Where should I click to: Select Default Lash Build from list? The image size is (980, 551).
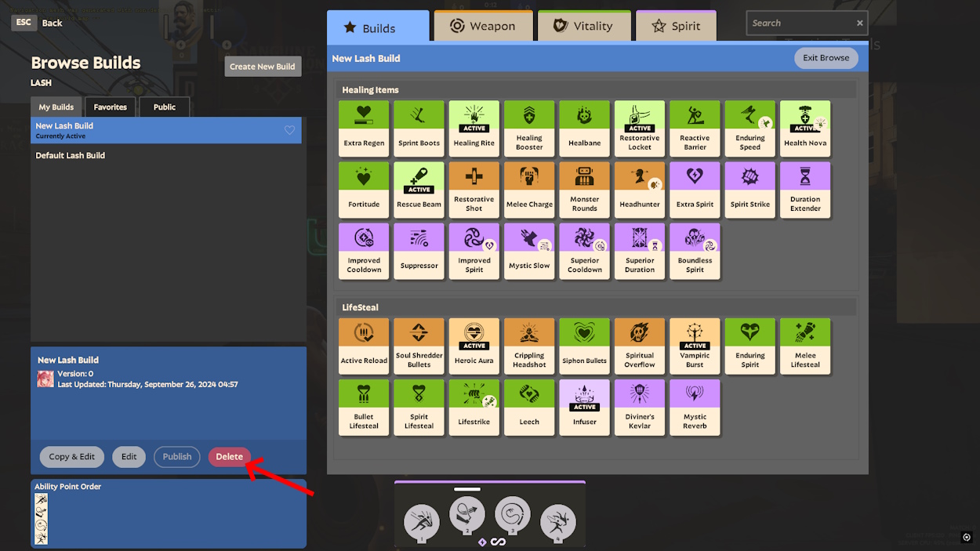click(71, 155)
